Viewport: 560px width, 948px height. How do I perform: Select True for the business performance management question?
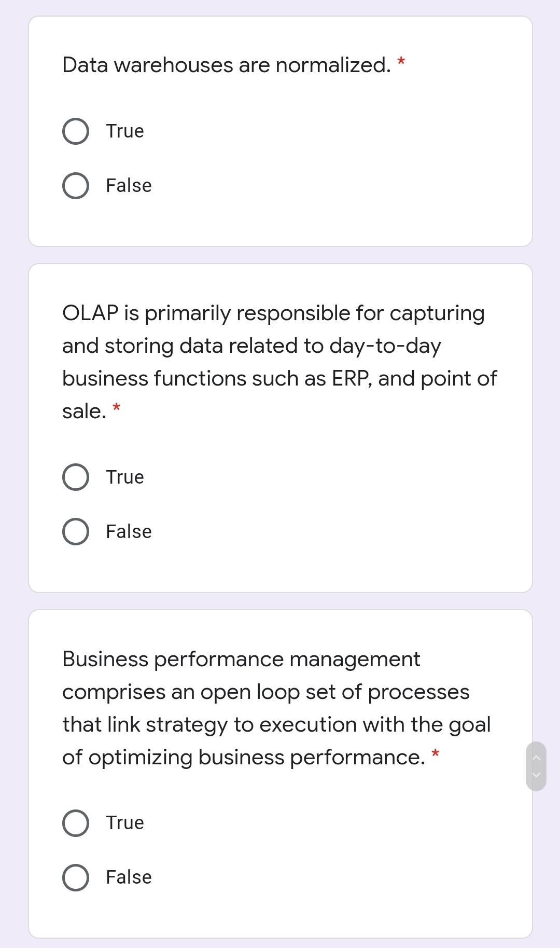click(x=76, y=822)
